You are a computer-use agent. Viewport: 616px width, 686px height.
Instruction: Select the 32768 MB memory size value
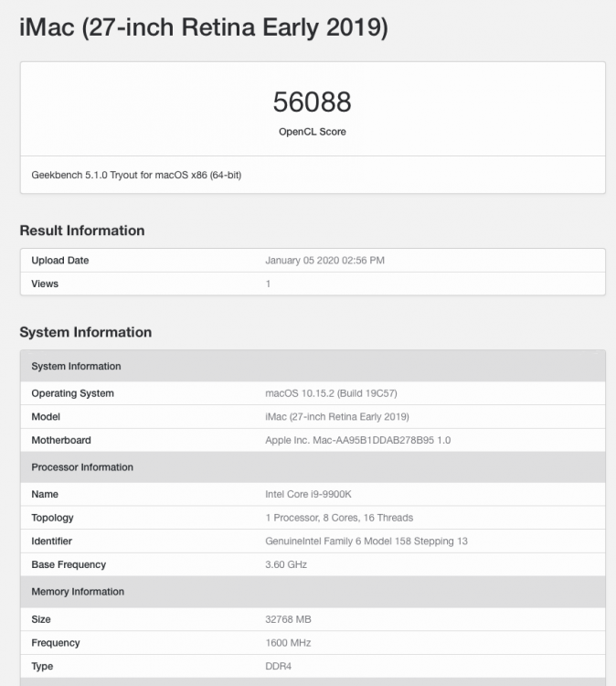[x=288, y=619]
